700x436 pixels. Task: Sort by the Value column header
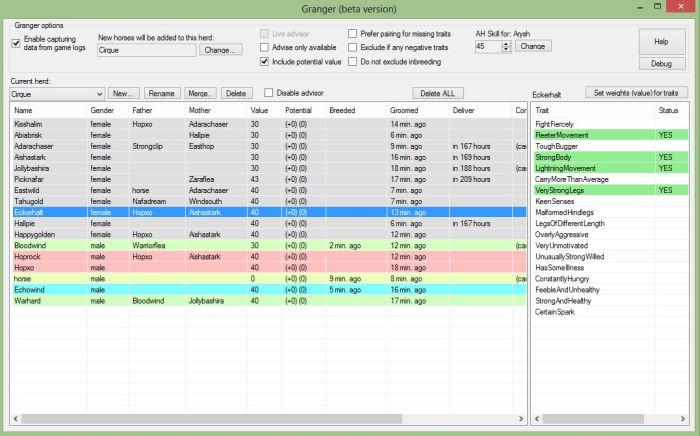[260, 109]
